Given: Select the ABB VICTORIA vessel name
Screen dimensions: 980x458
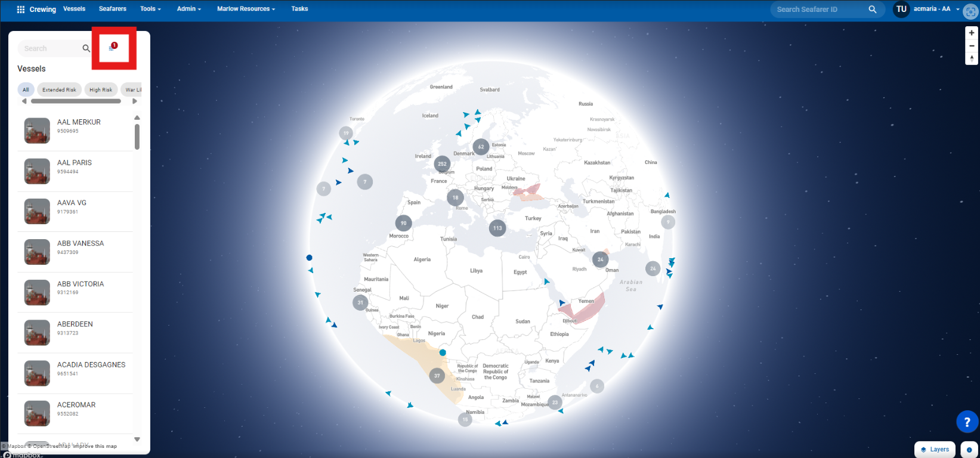Looking at the screenshot, I should point(81,284).
